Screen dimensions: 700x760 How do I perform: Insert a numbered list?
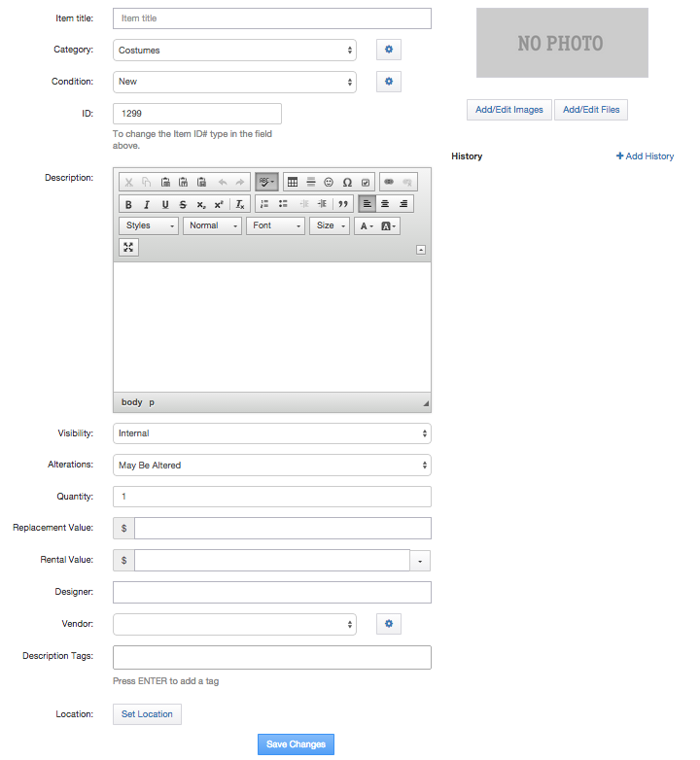264,204
